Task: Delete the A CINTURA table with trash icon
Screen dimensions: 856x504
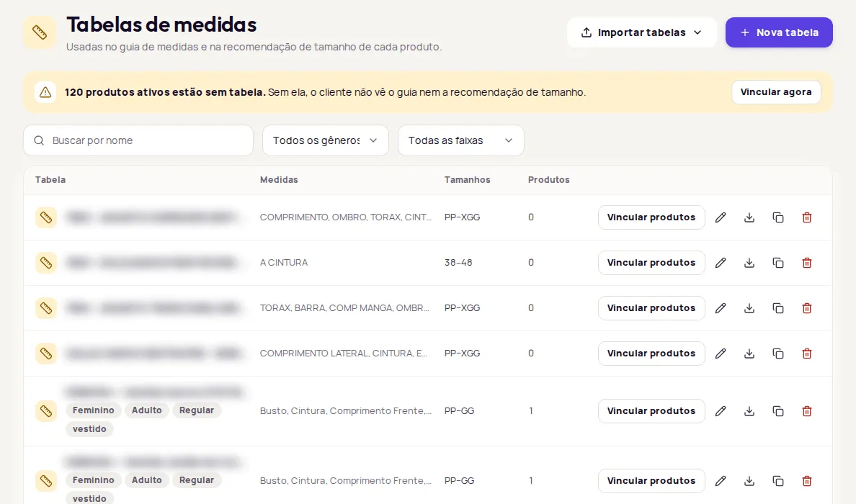Action: [x=807, y=262]
